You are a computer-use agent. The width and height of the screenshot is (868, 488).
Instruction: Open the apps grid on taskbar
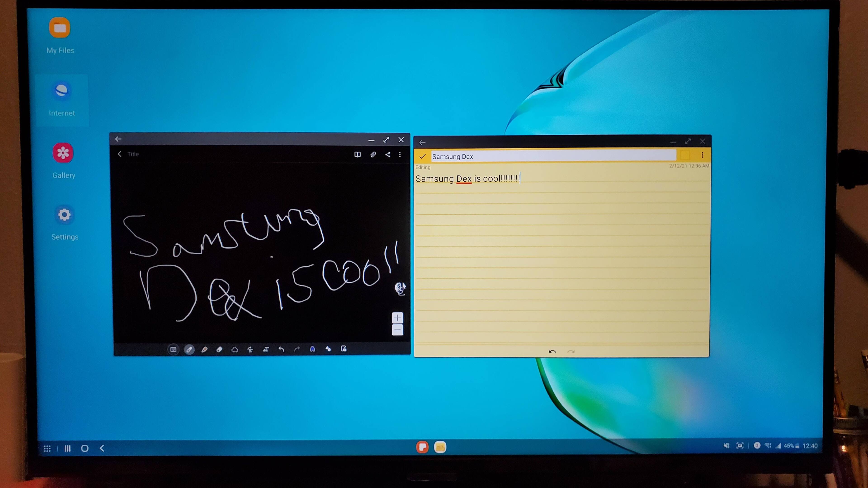47,448
